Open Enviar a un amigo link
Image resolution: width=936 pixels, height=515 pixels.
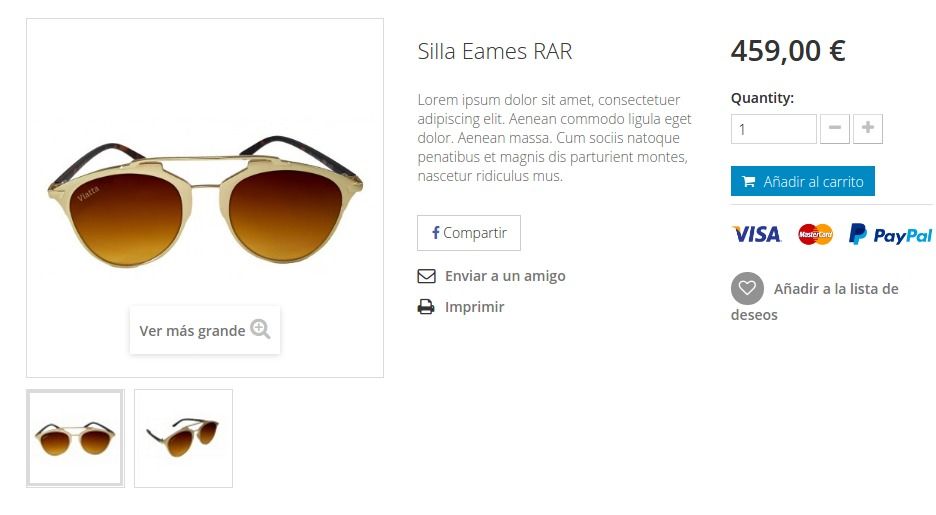(505, 276)
